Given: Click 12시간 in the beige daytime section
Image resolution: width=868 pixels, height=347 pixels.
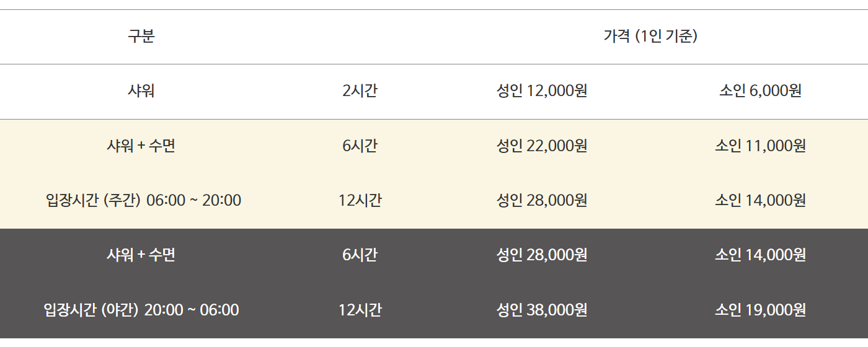Looking at the screenshot, I should pyautogui.click(x=360, y=201).
